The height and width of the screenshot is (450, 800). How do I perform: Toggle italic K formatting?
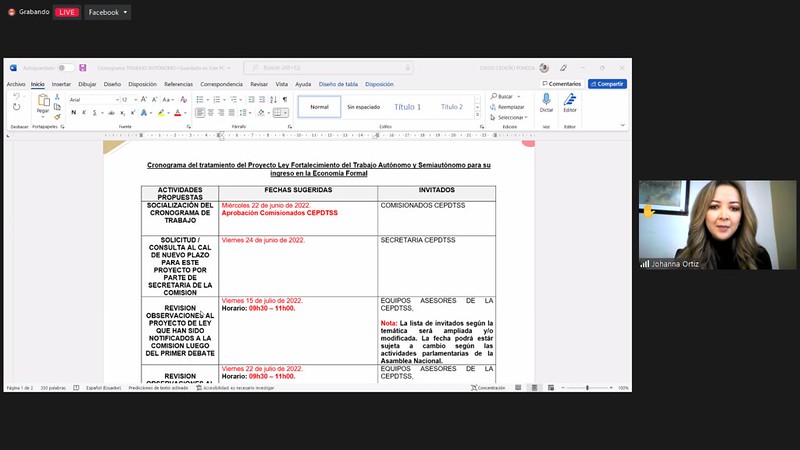[x=84, y=113]
